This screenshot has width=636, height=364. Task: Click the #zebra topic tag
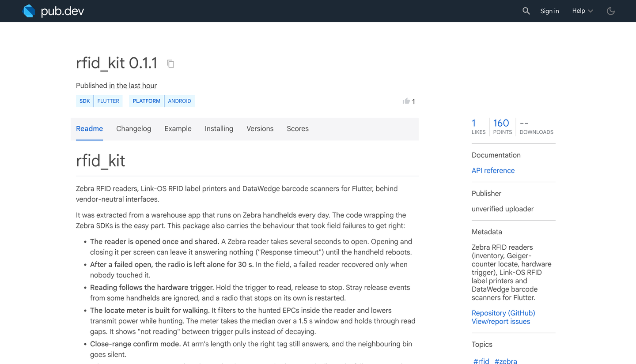click(506, 361)
